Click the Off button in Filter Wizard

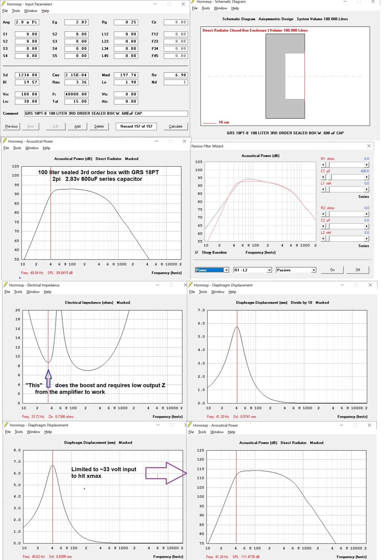358,270
